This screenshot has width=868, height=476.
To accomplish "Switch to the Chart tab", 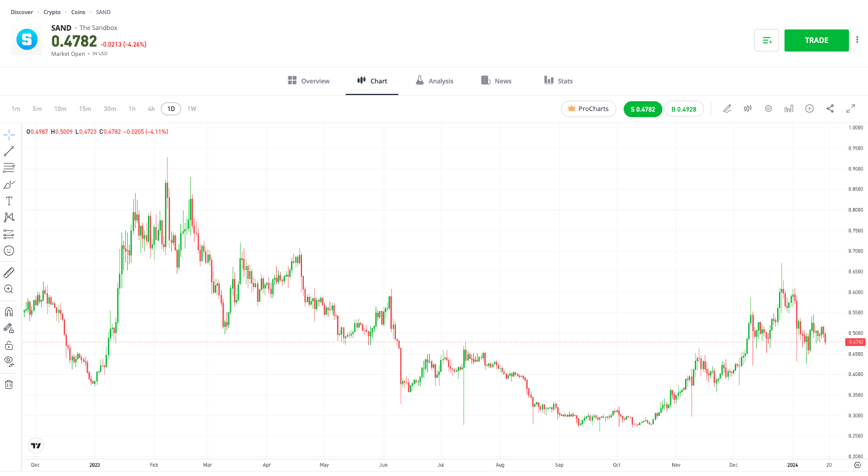I will coord(372,81).
